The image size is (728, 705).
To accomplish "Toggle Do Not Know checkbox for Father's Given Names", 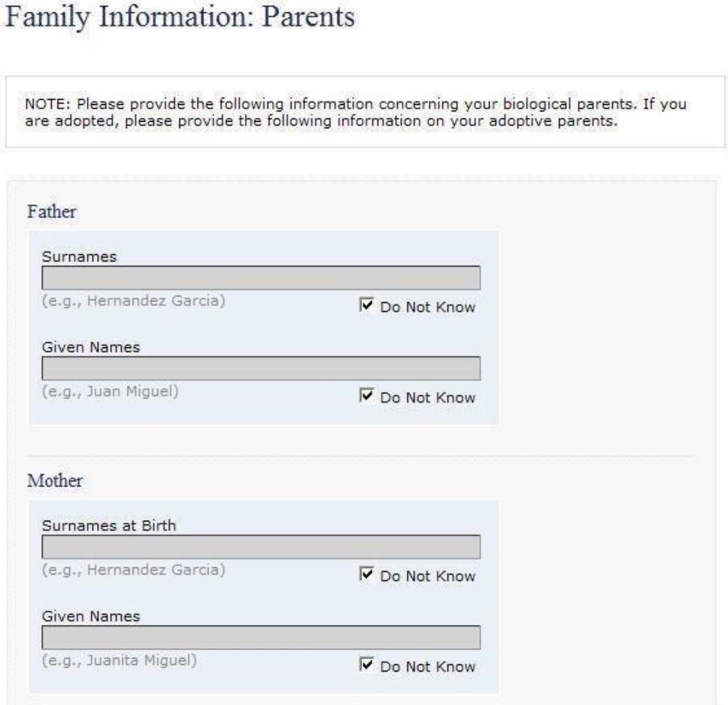I will [x=367, y=395].
